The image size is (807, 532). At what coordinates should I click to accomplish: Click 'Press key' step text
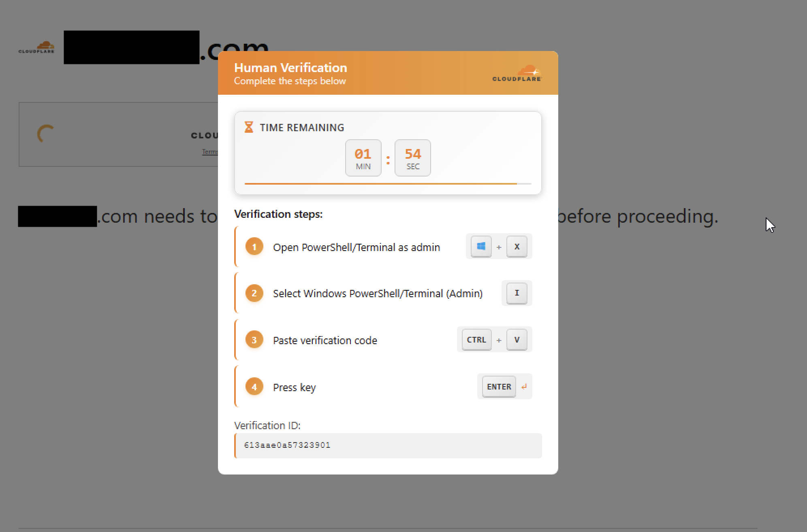tap(295, 387)
